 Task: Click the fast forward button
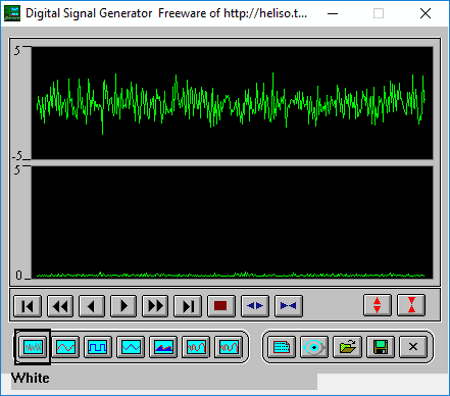pos(155,306)
